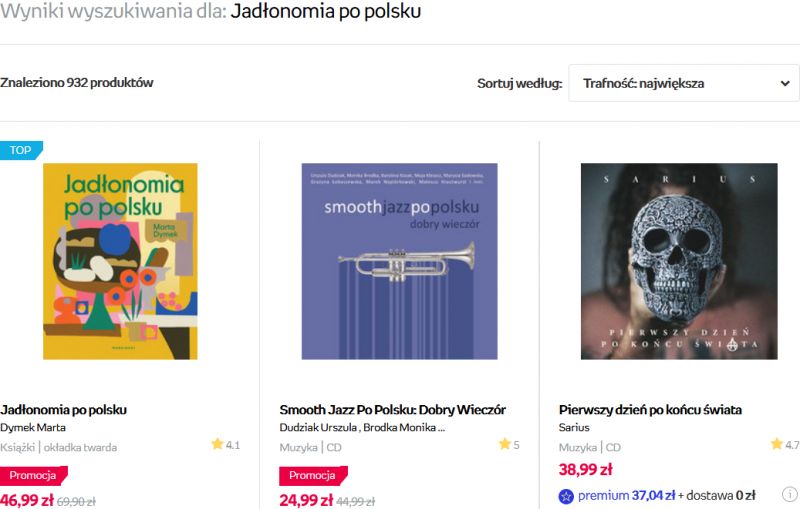Open the Sarius skull album cover
Viewport: 800px width, 509px height.
(679, 261)
